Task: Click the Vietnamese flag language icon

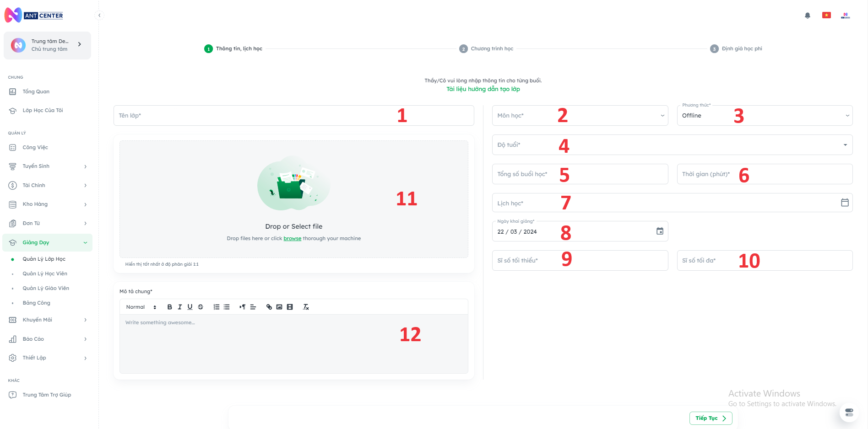Action: [x=826, y=15]
